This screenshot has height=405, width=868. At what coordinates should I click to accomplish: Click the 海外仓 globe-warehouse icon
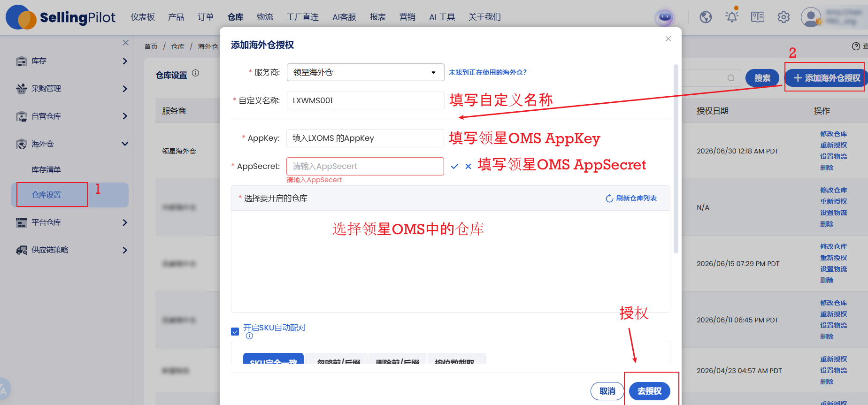(x=22, y=144)
